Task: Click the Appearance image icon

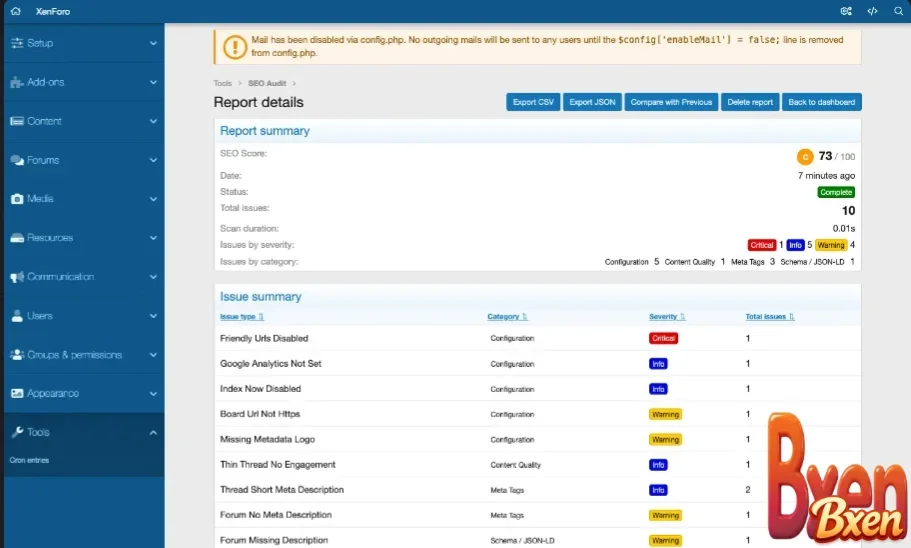Action: tap(17, 393)
